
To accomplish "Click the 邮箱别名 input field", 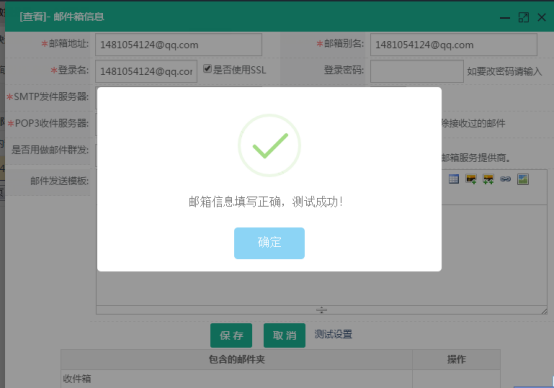I will [454, 45].
